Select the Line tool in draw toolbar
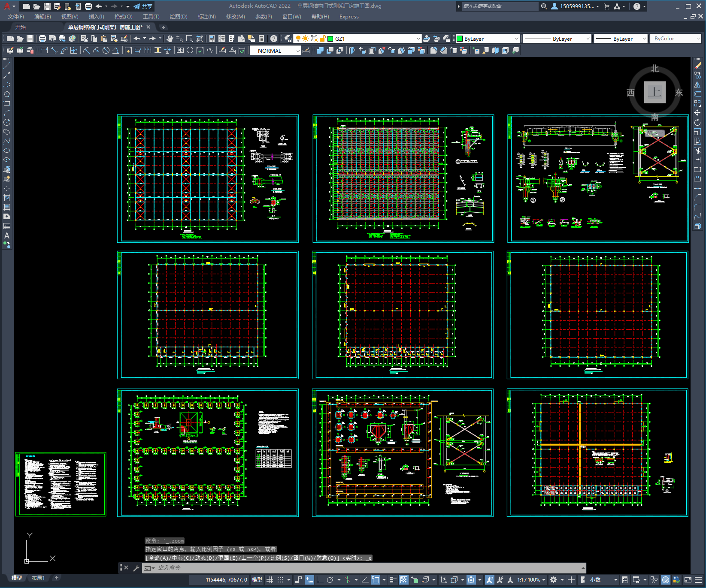 pos(7,66)
